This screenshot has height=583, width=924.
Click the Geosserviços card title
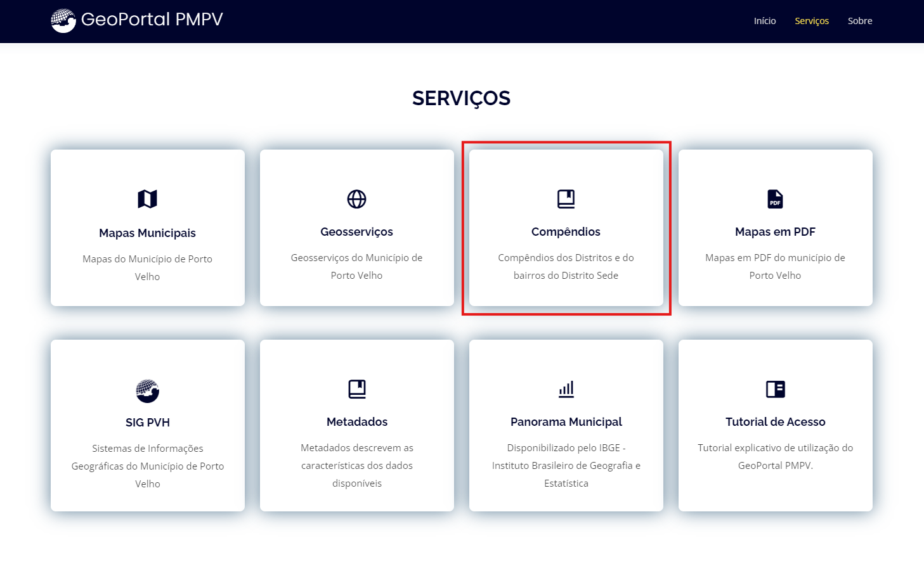click(x=356, y=232)
